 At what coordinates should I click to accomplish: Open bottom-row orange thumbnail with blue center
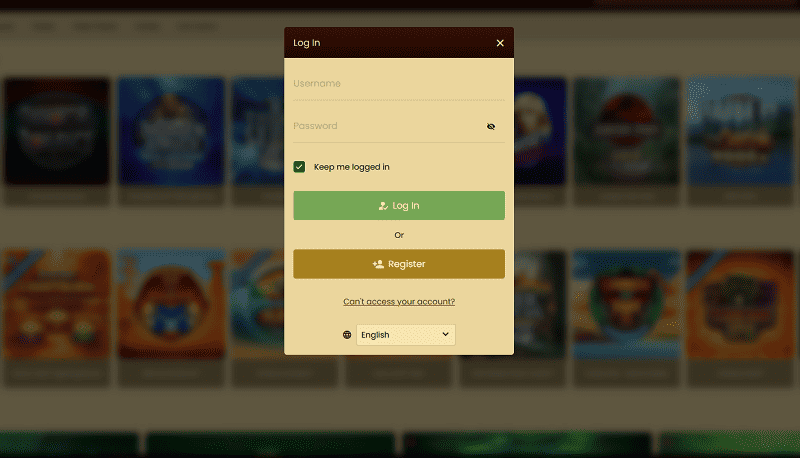(171, 304)
